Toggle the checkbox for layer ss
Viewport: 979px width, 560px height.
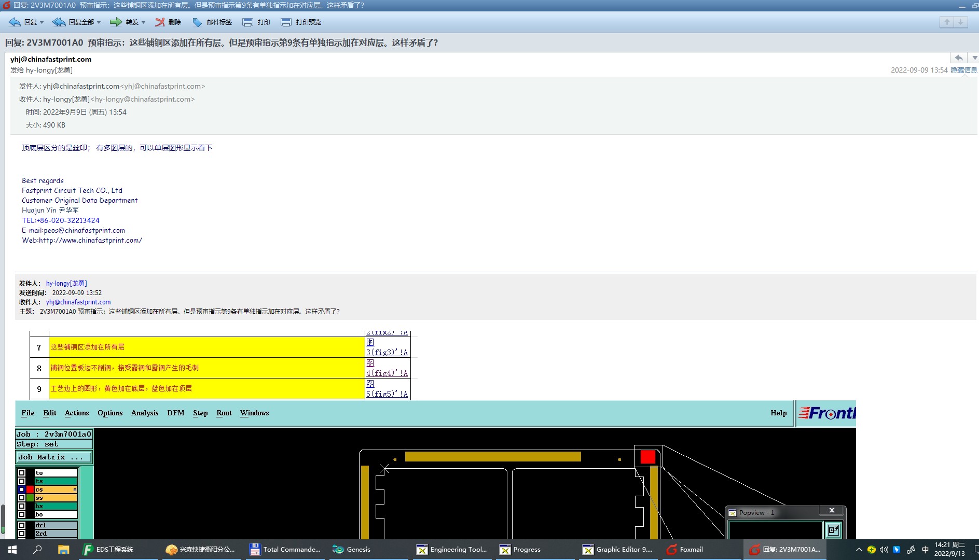pyautogui.click(x=22, y=498)
